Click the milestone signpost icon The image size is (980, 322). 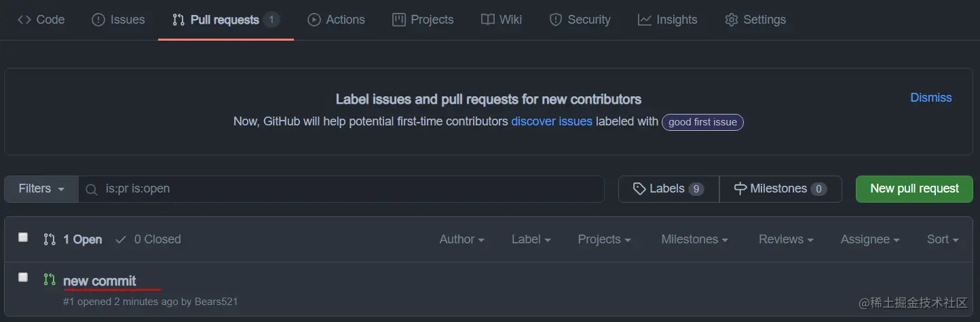[x=740, y=189]
